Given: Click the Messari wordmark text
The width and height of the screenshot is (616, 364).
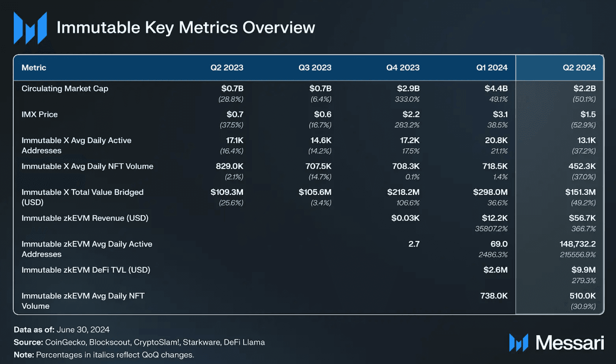Looking at the screenshot, I should tap(570, 343).
